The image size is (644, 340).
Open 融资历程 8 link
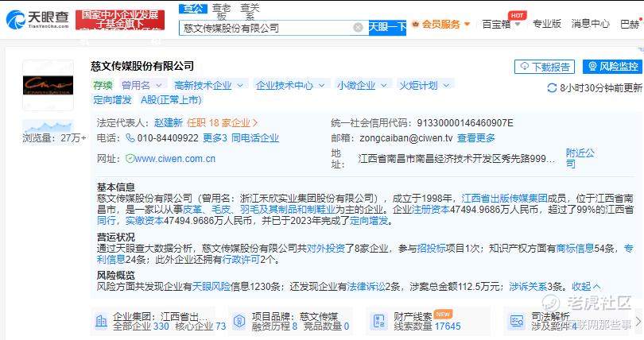coord(274,326)
